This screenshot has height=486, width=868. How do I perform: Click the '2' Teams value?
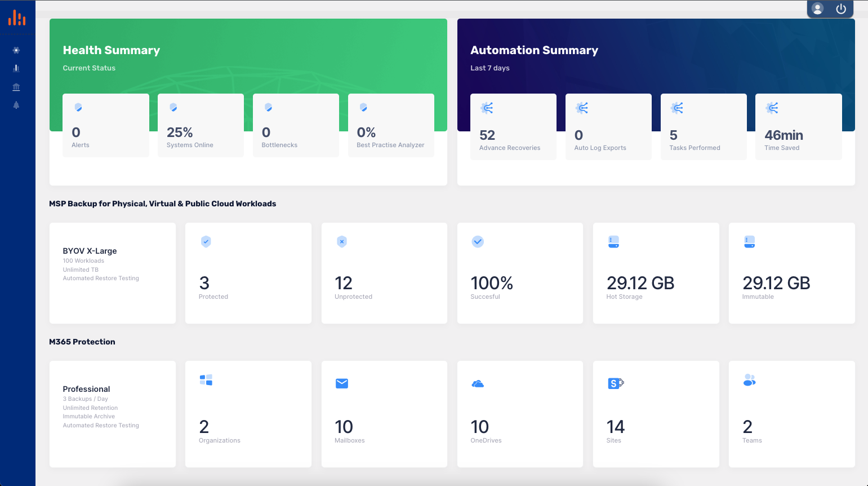click(747, 426)
